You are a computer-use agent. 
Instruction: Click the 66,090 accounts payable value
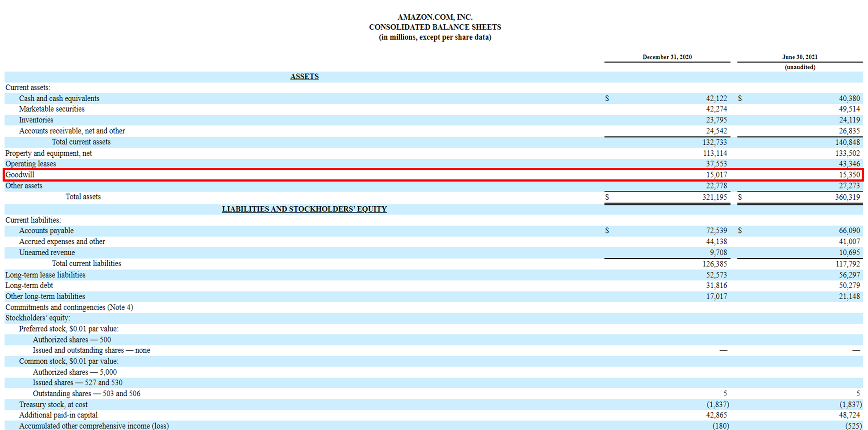point(849,231)
